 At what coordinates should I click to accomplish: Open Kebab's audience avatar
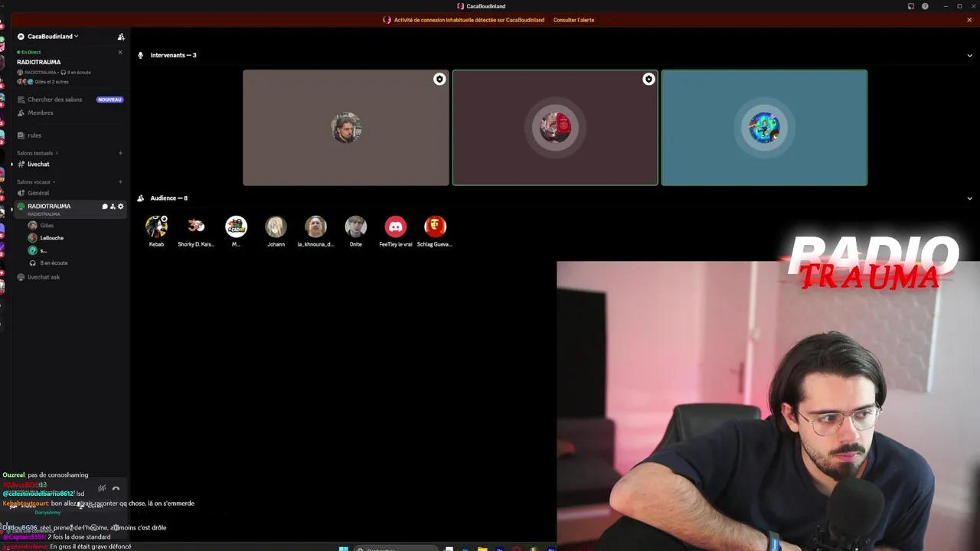tap(156, 227)
